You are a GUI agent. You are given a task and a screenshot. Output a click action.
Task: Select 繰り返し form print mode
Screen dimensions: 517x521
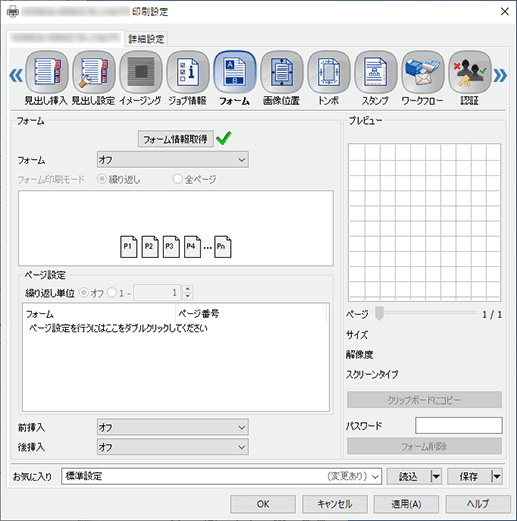point(101,179)
